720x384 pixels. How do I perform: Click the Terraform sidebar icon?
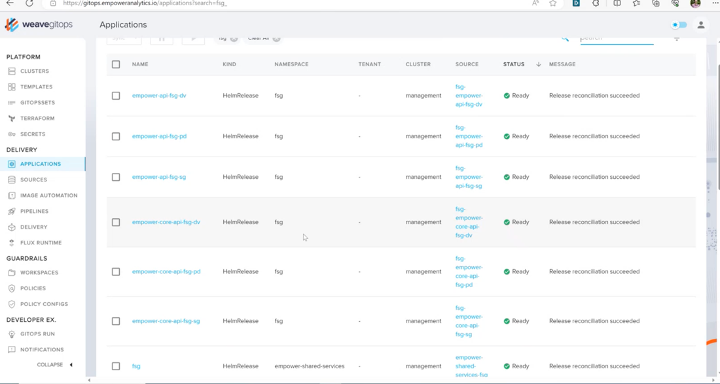pyautogui.click(x=12, y=119)
